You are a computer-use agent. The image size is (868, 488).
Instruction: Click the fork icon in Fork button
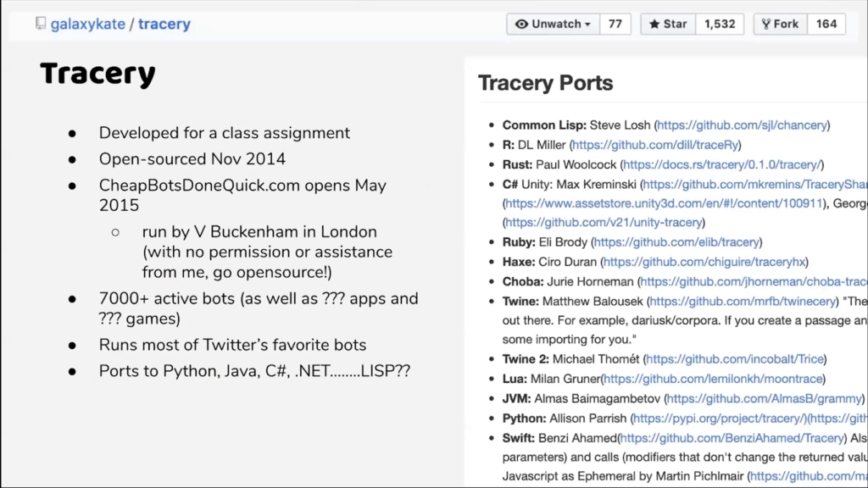[766, 24]
